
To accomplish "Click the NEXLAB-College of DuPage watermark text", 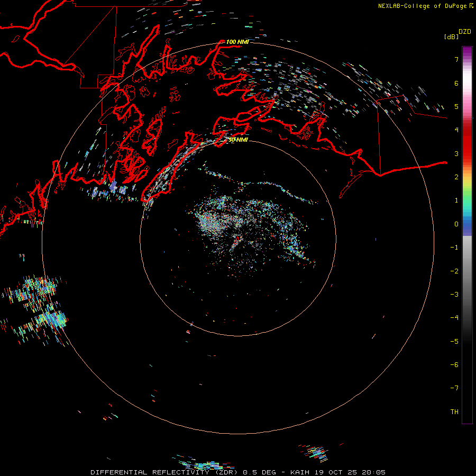I will pos(422,6).
